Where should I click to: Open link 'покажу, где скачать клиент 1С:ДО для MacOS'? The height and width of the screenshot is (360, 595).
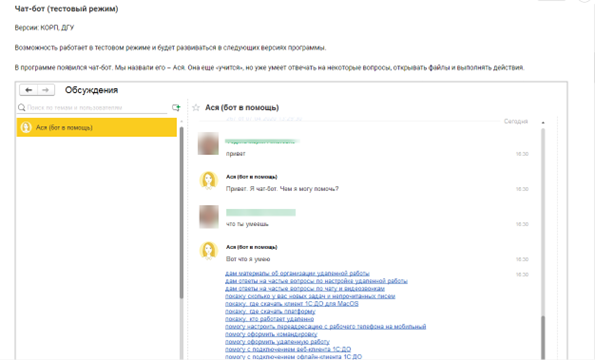coord(291,303)
